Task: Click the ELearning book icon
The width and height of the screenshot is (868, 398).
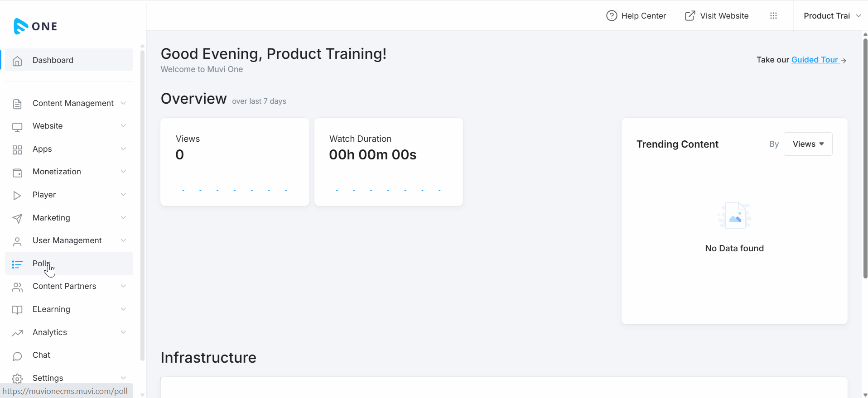Action: pyautogui.click(x=17, y=310)
